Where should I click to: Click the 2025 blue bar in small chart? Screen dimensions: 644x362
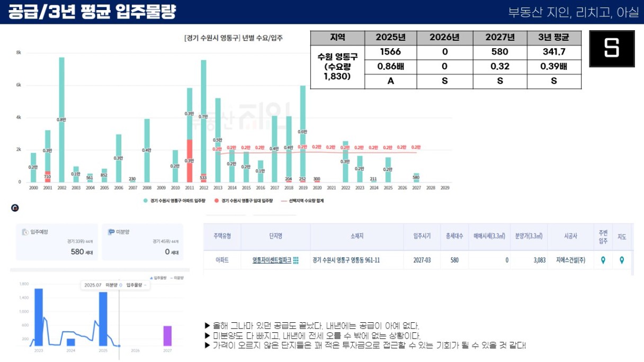click(x=103, y=319)
